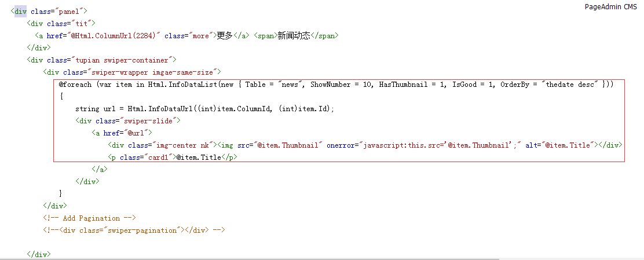Click the commented-out swiper-pagination div

133,230
